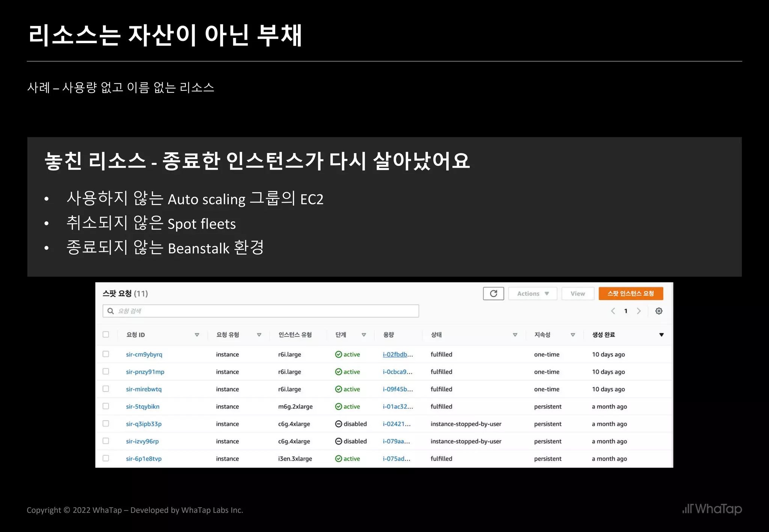Click the orange 스팟 인스턴스 요청 button

[631, 293]
